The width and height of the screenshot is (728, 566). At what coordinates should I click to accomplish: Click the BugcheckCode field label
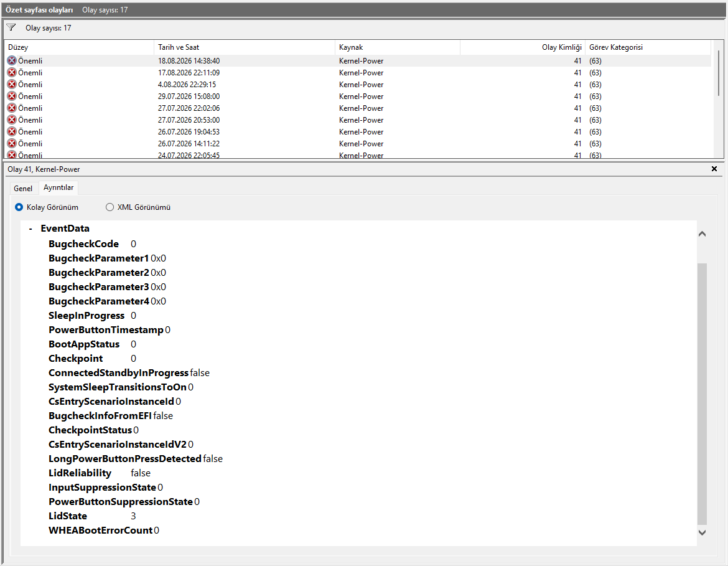[83, 244]
